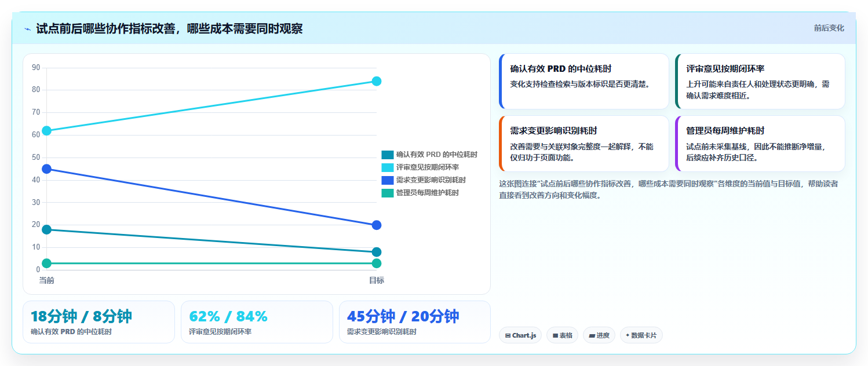Click the 45分钟 / 20分钟 stat value
868x366 pixels.
(x=403, y=317)
